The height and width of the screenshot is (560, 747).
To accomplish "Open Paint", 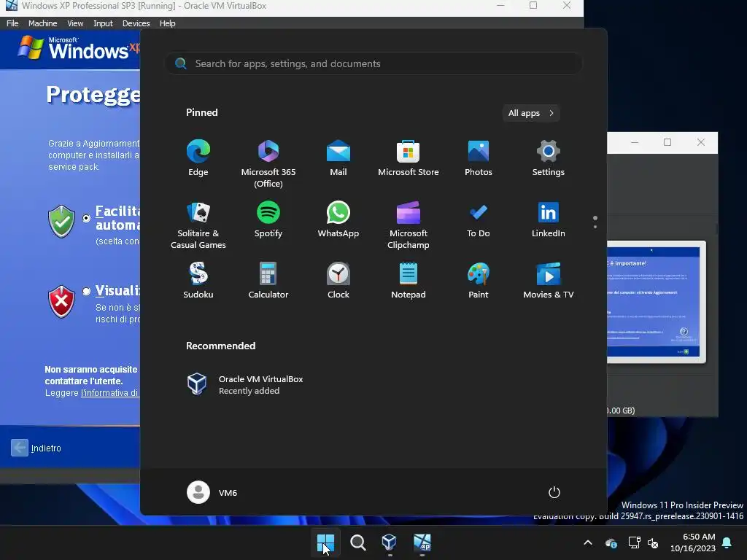I will (479, 281).
